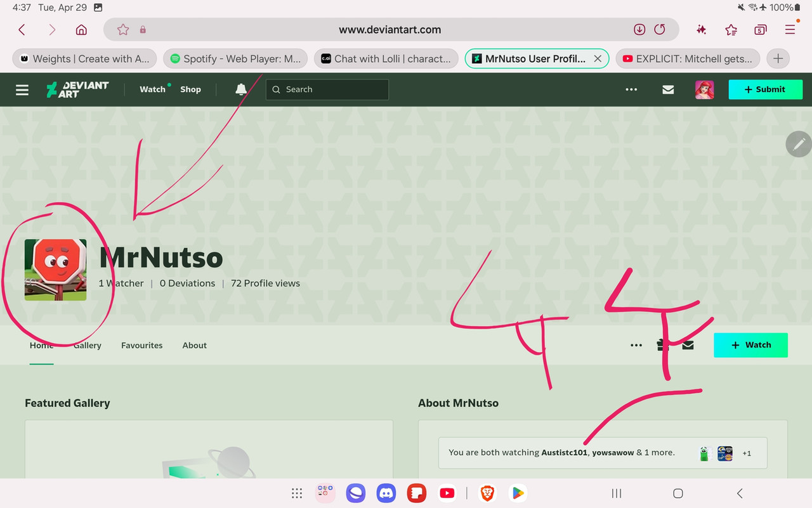Click the pencil edit icon on the banner
812x508 pixels.
(x=799, y=144)
